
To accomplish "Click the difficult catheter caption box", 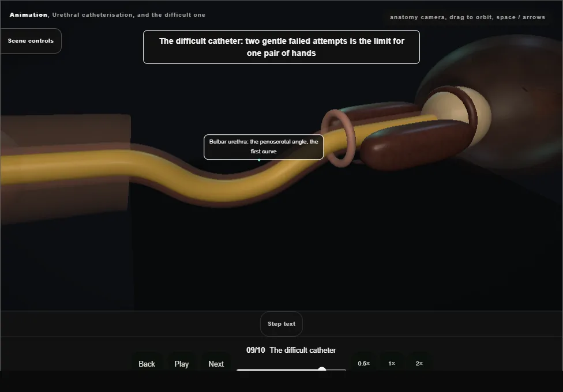I will [281, 47].
